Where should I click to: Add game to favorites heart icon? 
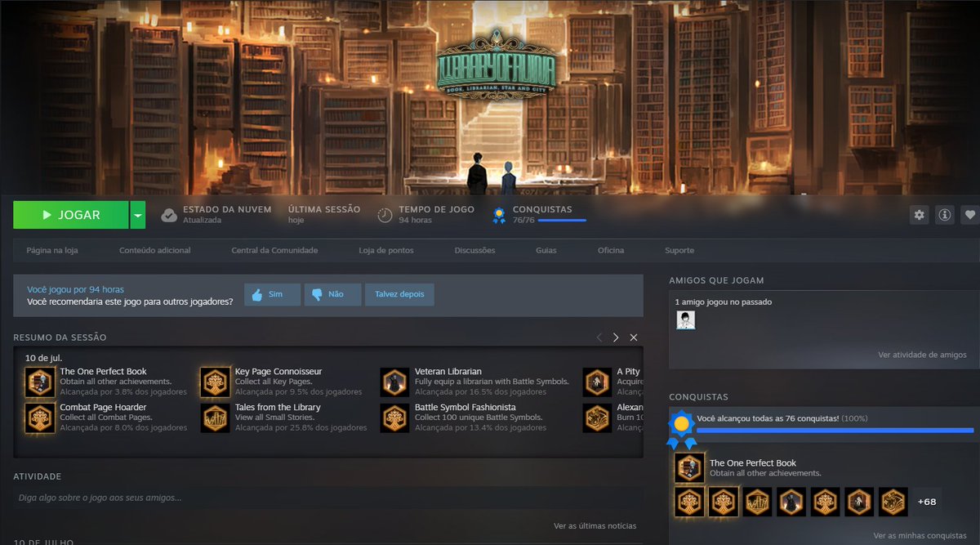pos(970,215)
